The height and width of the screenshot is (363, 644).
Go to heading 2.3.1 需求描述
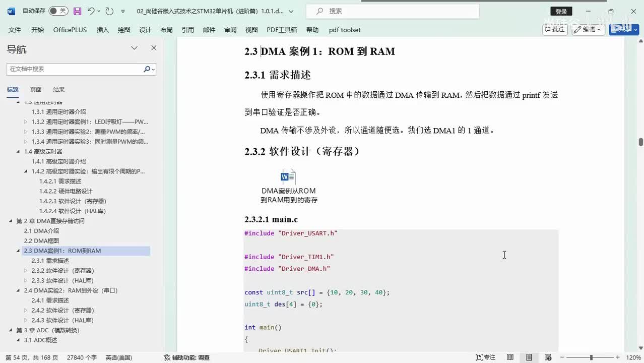[x=50, y=261]
